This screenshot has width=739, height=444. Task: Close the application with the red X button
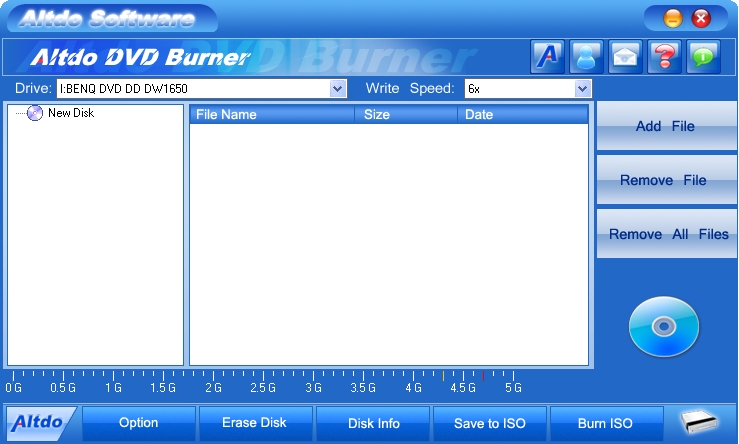701,18
